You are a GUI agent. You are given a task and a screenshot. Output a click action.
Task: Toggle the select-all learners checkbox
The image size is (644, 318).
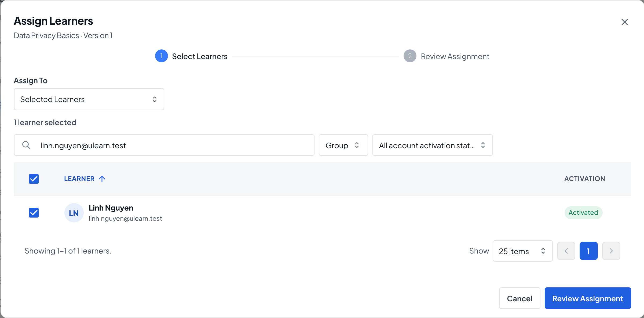[34, 179]
